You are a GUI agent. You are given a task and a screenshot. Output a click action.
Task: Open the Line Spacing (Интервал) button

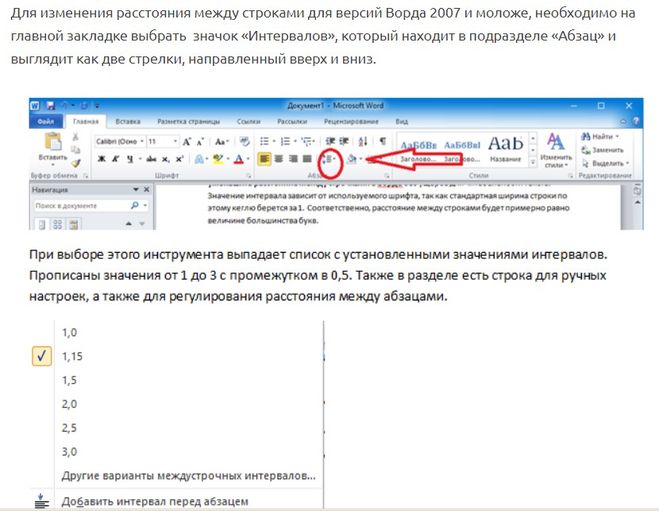click(328, 159)
